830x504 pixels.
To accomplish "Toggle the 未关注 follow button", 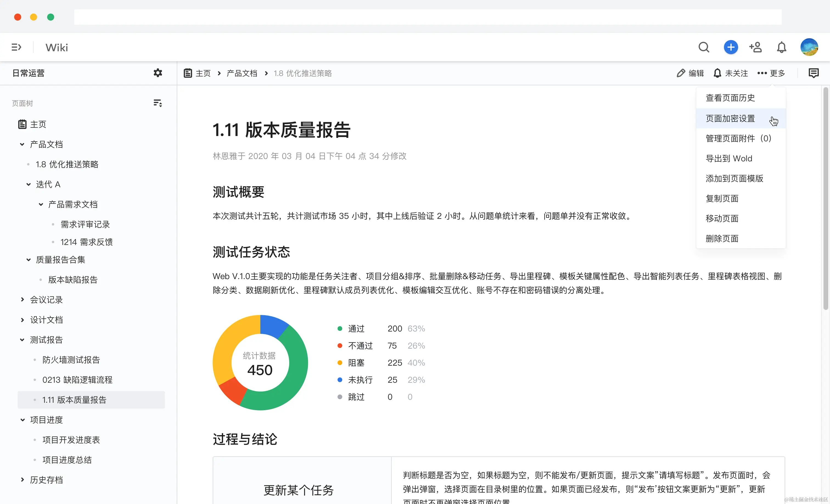I will coord(731,73).
